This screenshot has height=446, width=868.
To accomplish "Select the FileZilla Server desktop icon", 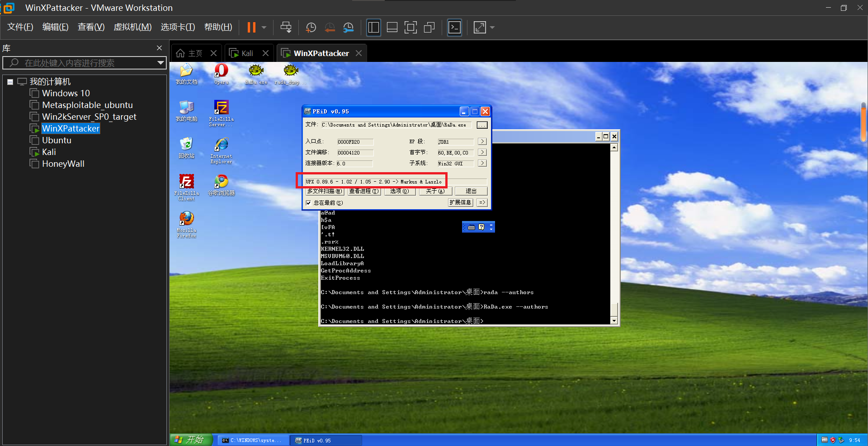I will pos(221,113).
